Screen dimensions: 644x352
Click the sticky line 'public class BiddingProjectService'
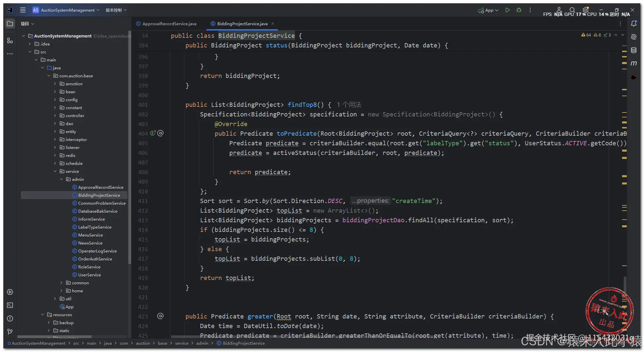(x=236, y=36)
